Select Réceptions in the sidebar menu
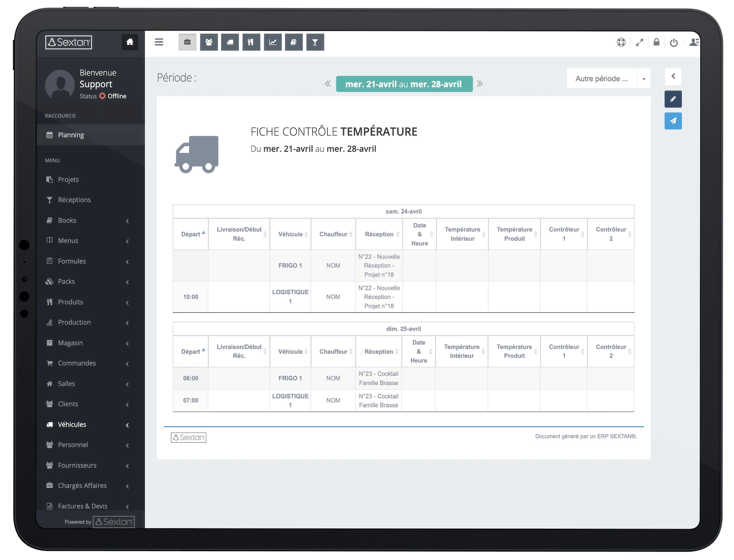 coord(74,200)
